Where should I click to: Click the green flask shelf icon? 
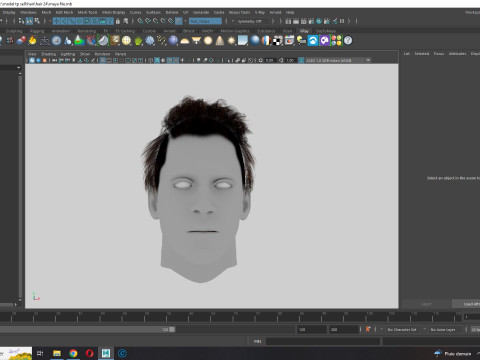pyautogui.click(x=79, y=41)
